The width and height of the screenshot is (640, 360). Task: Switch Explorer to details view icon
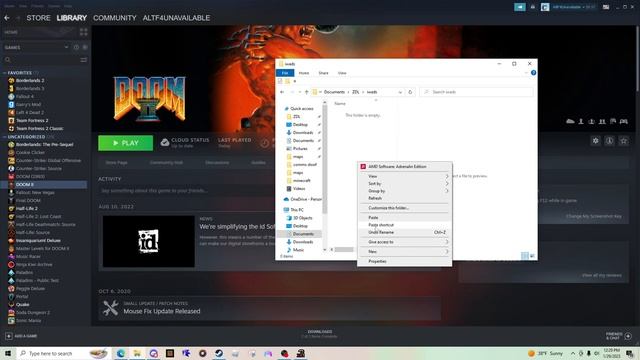click(x=525, y=256)
